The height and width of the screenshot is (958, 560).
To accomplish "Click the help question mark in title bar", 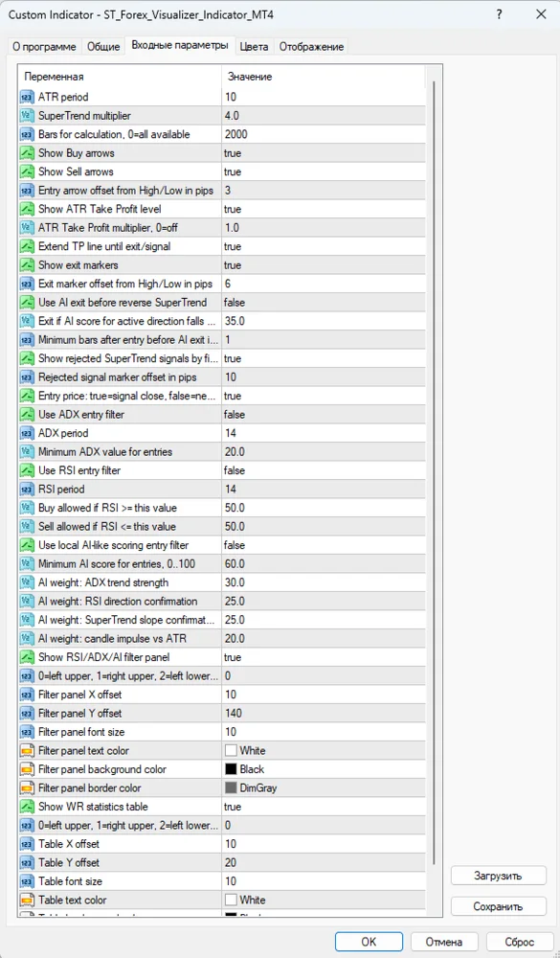I will coord(499,14).
